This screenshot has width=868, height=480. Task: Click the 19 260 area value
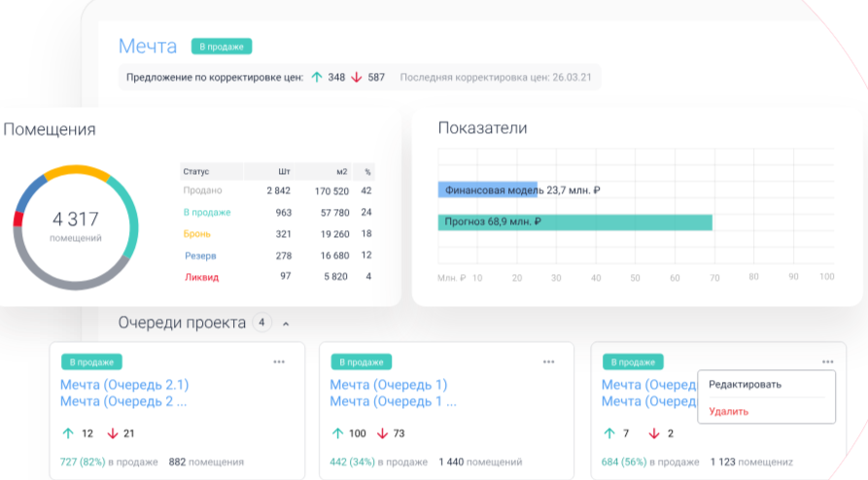335,234
